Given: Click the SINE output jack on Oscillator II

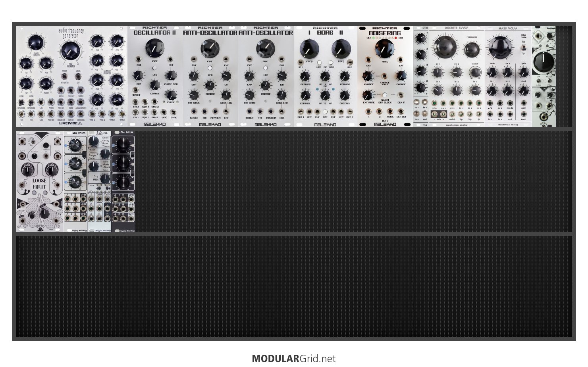Looking at the screenshot, I should coord(164,112).
